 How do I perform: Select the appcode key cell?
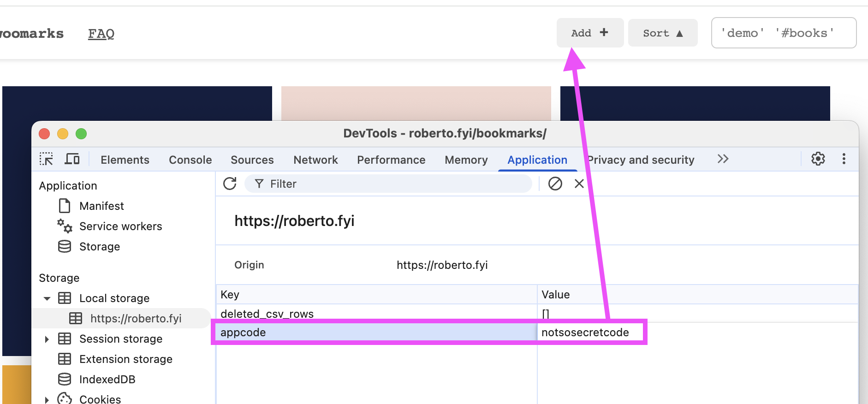(376, 332)
